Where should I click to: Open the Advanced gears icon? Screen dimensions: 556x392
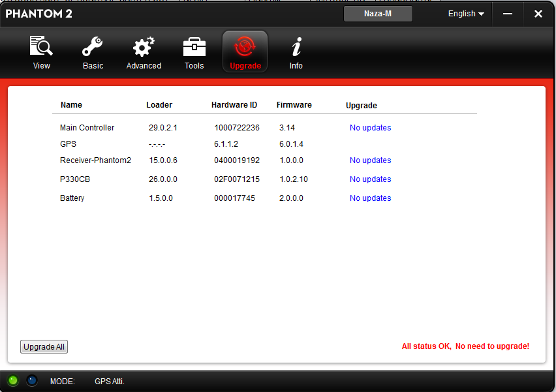click(144, 46)
